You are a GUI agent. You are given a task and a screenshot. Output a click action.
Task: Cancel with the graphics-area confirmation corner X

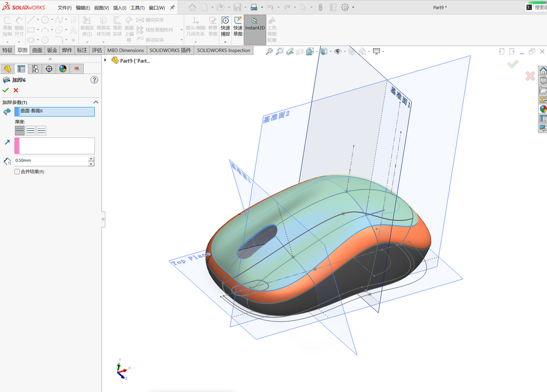tap(530, 76)
